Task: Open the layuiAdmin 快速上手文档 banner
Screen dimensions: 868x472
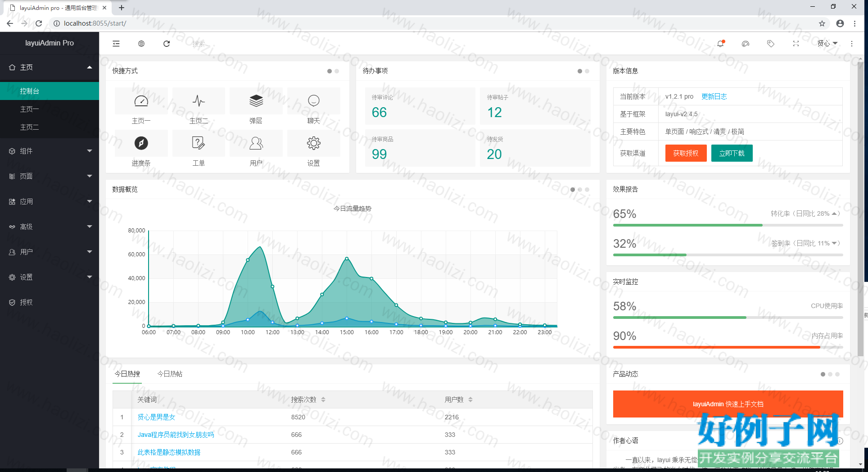Action: click(x=728, y=404)
